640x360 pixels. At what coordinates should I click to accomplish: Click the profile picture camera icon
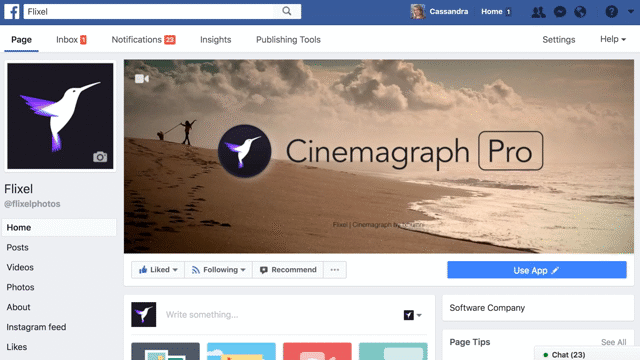(x=100, y=157)
